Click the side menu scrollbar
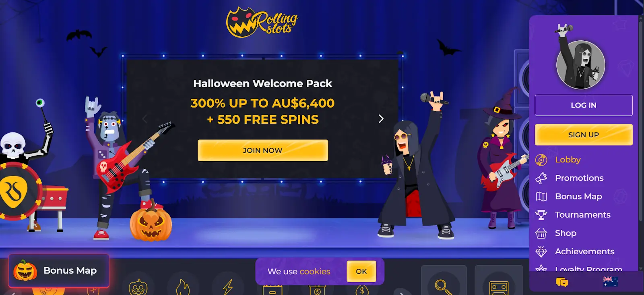This screenshot has width=644, height=295. pyautogui.click(x=641, y=121)
